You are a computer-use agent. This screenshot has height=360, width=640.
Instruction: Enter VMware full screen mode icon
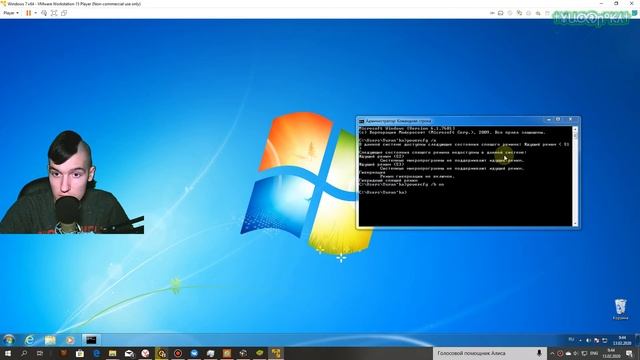[x=54, y=13]
